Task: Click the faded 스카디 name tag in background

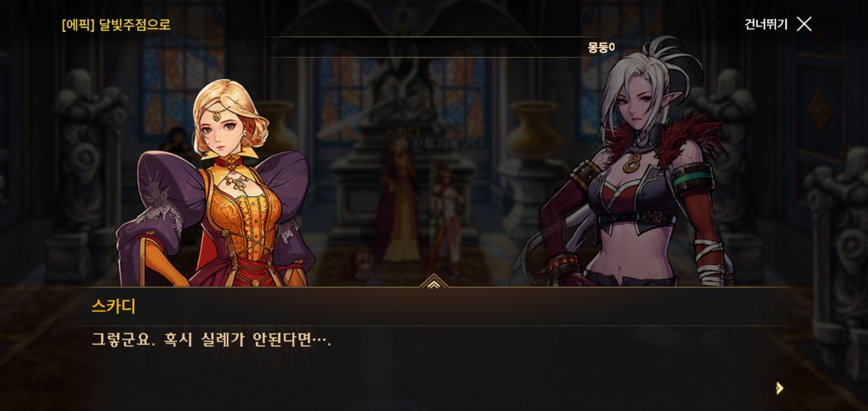Action: coord(401,133)
